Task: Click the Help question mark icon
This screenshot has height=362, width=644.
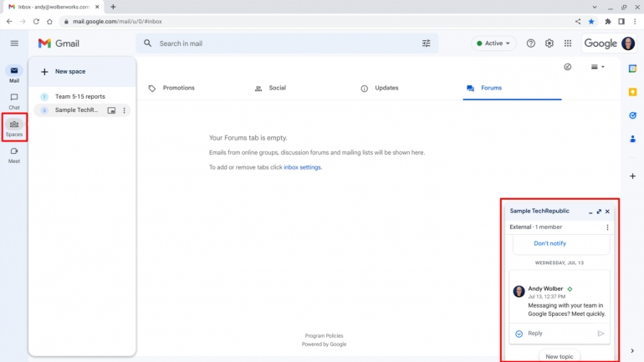Action: pyautogui.click(x=530, y=43)
